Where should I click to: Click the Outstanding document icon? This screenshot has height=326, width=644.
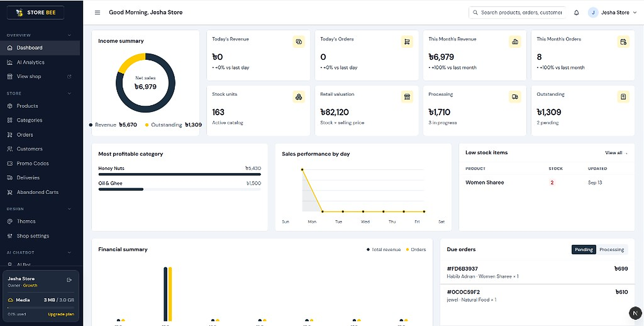pyautogui.click(x=623, y=97)
